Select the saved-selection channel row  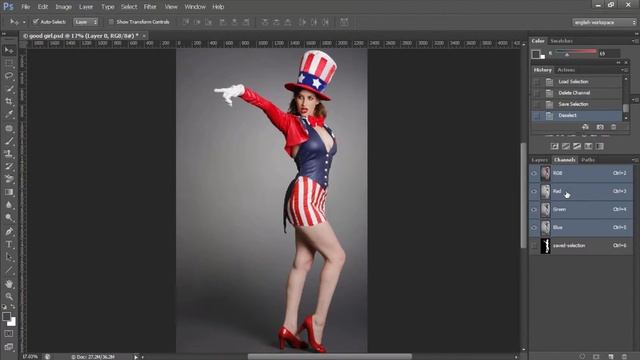(x=581, y=246)
